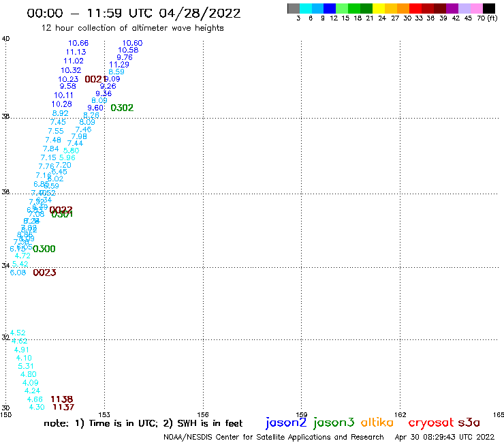Select the black swatch at the legend end

488,8
